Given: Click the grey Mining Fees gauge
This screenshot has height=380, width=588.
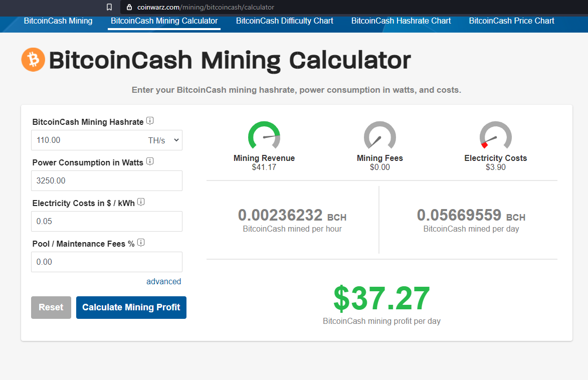Looking at the screenshot, I should 380,135.
